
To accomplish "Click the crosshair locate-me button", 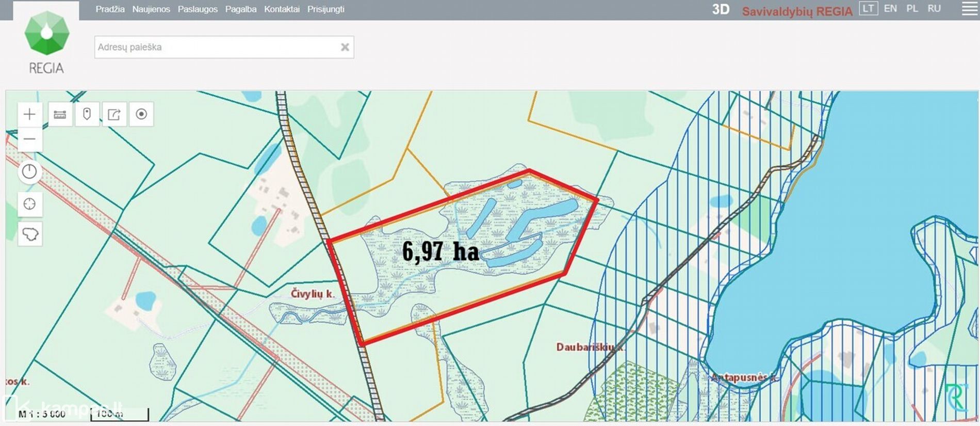I will (29, 204).
